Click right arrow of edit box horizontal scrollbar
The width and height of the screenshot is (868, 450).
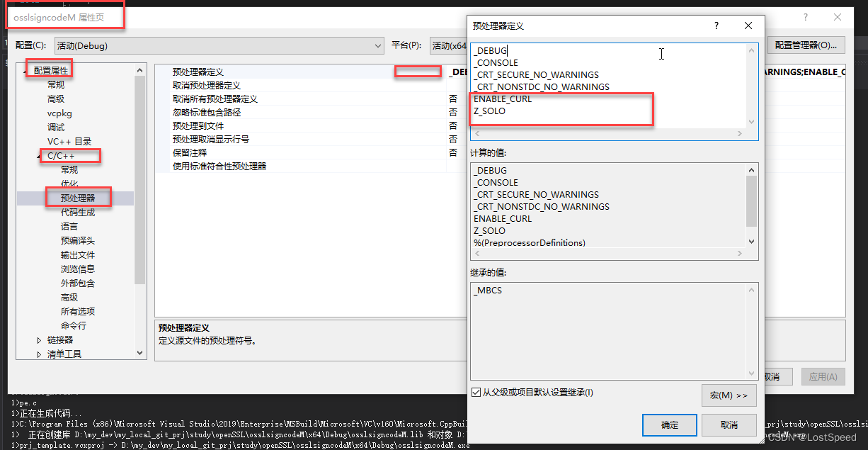click(x=741, y=134)
